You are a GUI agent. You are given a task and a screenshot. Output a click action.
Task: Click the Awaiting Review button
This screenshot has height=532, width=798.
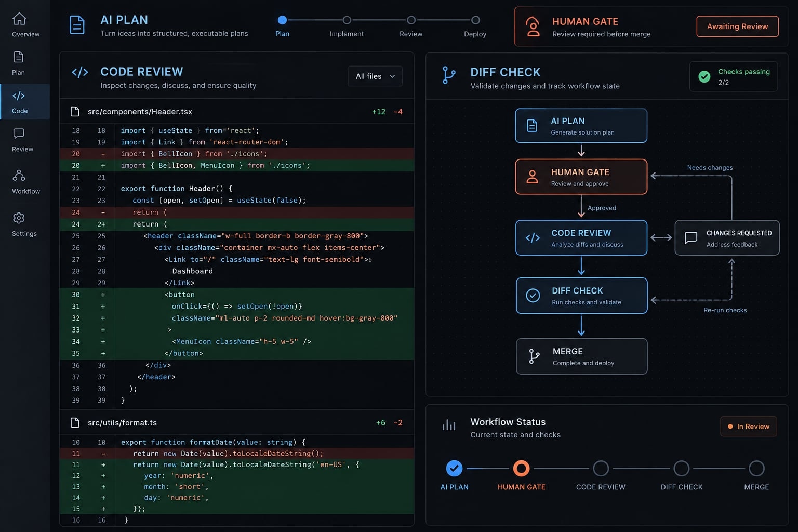coord(737,26)
